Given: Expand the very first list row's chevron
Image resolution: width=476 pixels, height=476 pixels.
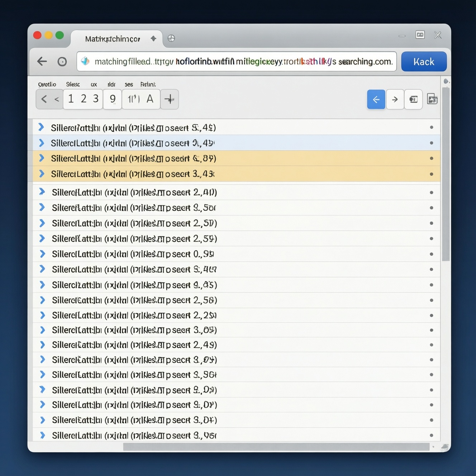Looking at the screenshot, I should pyautogui.click(x=41, y=127).
